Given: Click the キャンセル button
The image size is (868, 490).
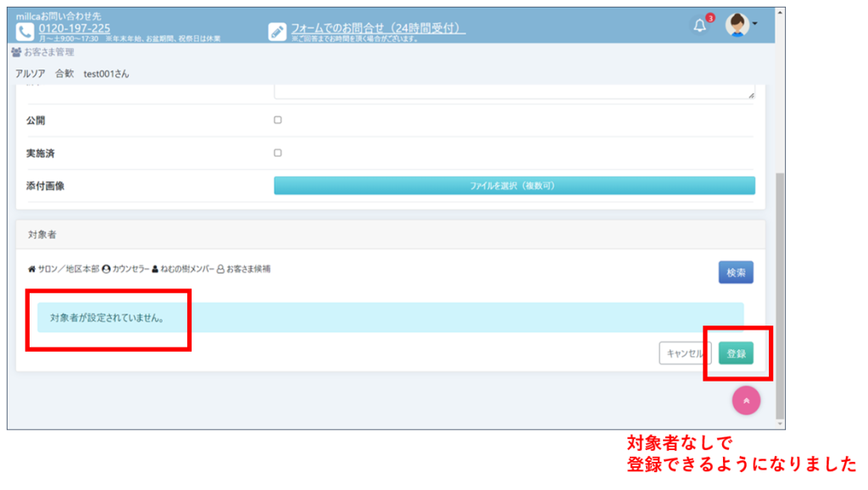Looking at the screenshot, I should pos(684,354).
